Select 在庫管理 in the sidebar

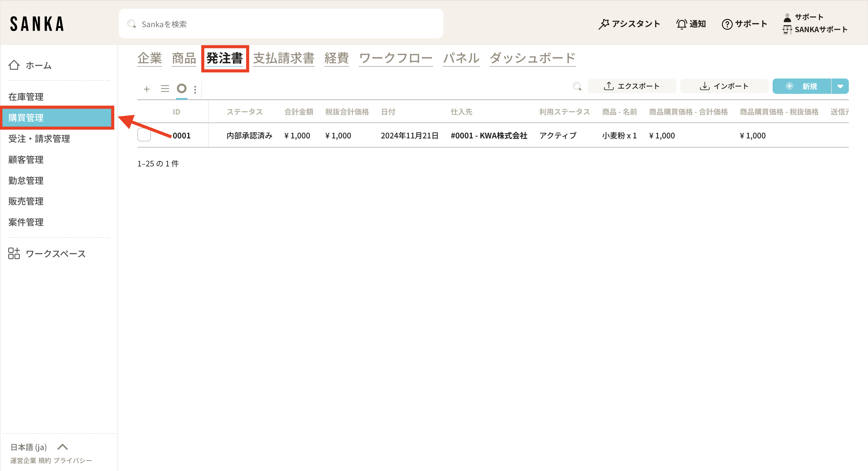tap(26, 97)
